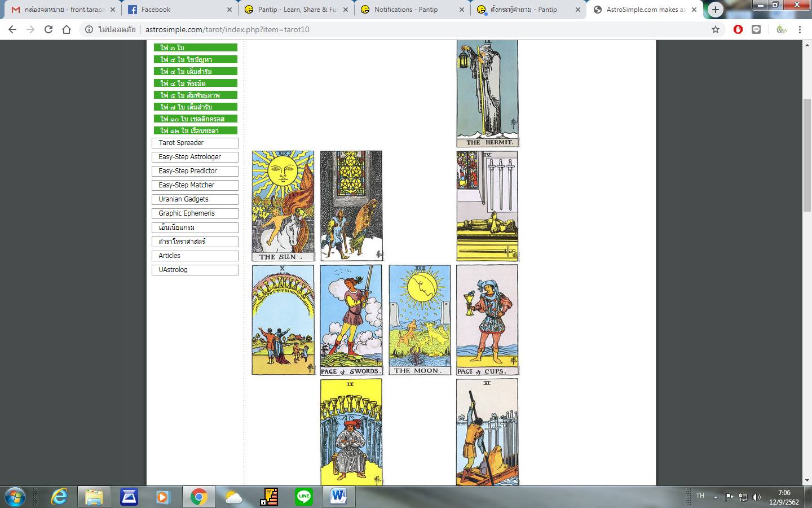The image size is (812, 508).
Task: Choose ไพ่ ๔ ใบ พีระมิด spread
Action: pos(196,83)
